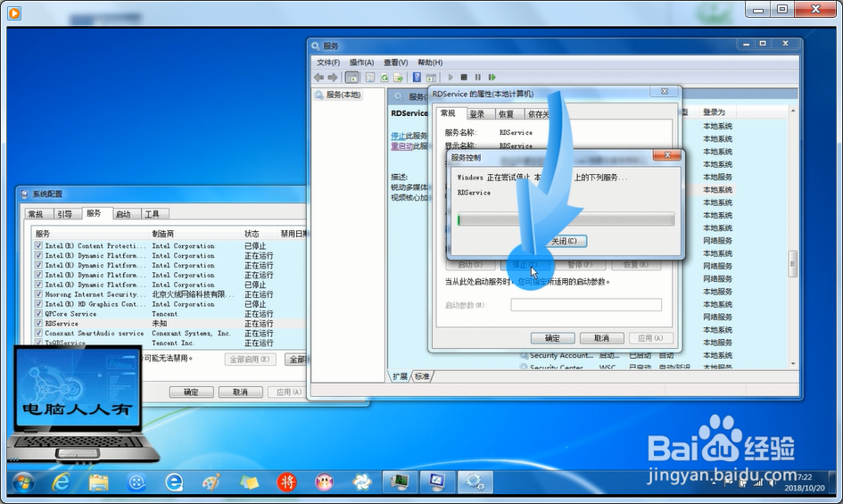The height and width of the screenshot is (504, 843).
Task: Refresh the services list via toolbar icon
Action: tap(384, 78)
